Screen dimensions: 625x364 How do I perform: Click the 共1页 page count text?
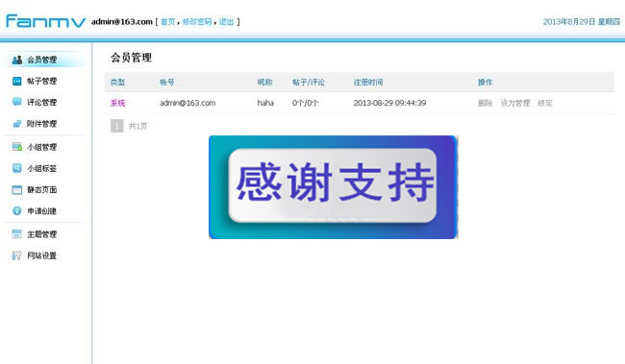[x=137, y=126]
